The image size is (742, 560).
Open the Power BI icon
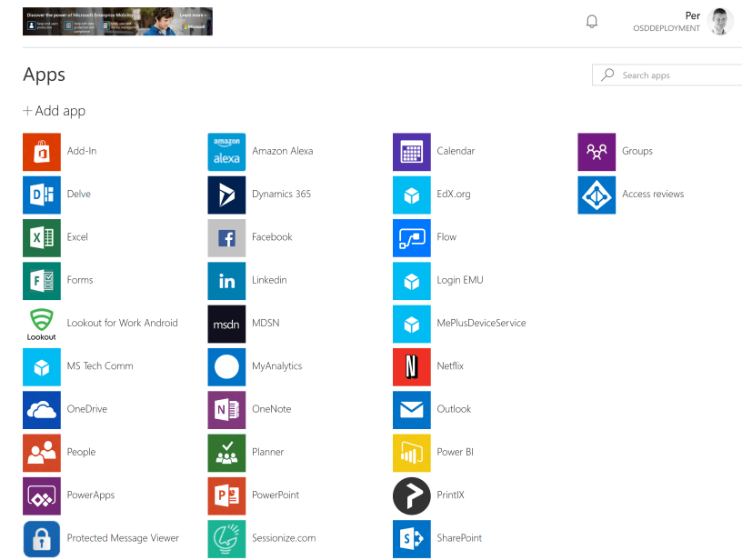411,453
